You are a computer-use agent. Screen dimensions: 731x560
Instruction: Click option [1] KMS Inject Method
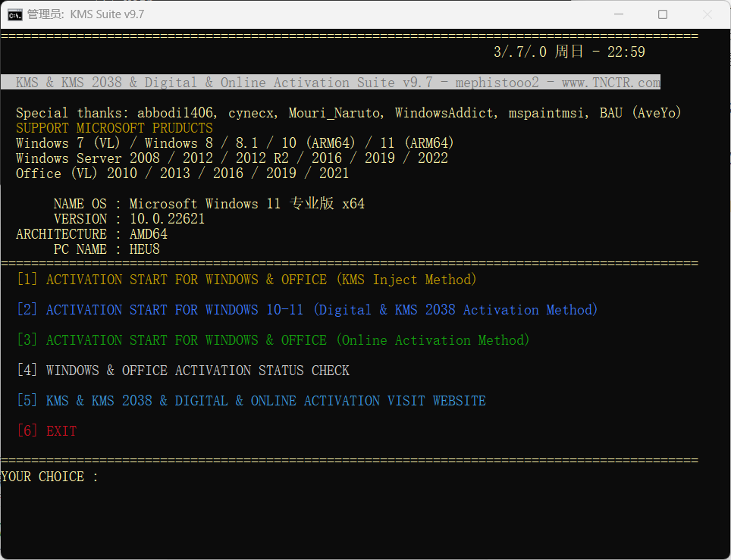pos(246,279)
